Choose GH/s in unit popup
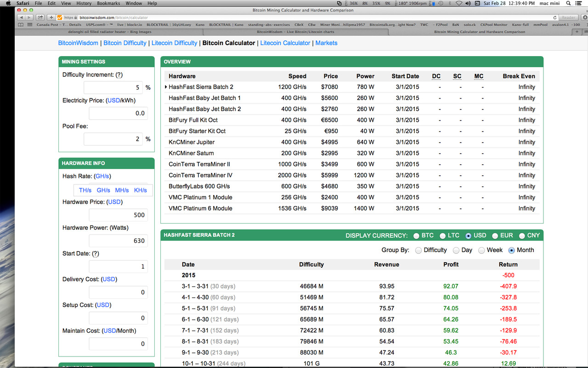Viewport: 588px width, 368px height. coord(103,190)
